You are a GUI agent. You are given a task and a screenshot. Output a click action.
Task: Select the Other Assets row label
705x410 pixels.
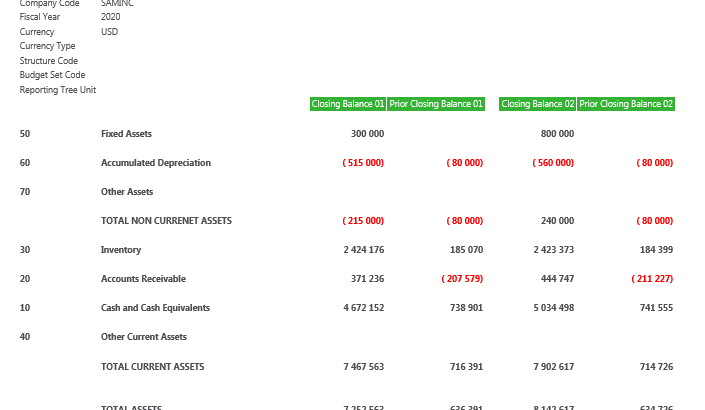point(127,192)
